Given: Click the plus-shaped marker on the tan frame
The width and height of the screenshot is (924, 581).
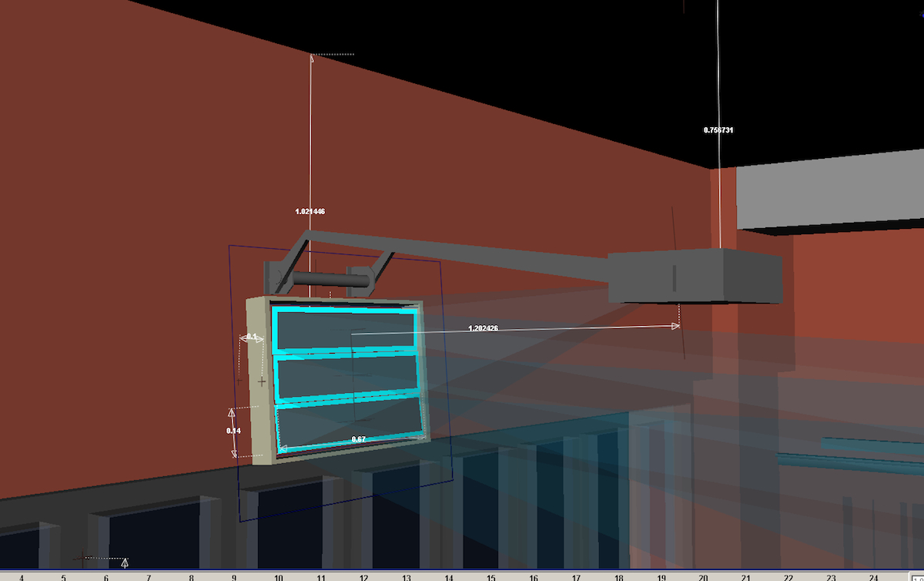Looking at the screenshot, I should (x=262, y=381).
